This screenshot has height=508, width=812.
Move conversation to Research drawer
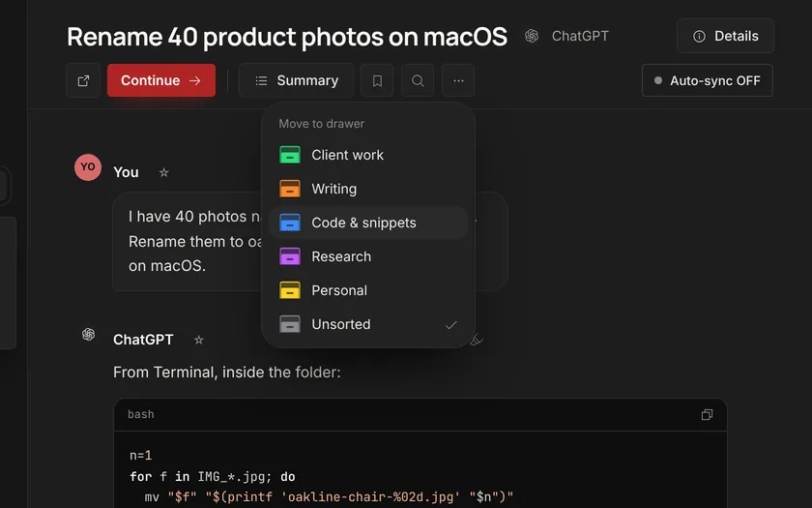(368, 256)
